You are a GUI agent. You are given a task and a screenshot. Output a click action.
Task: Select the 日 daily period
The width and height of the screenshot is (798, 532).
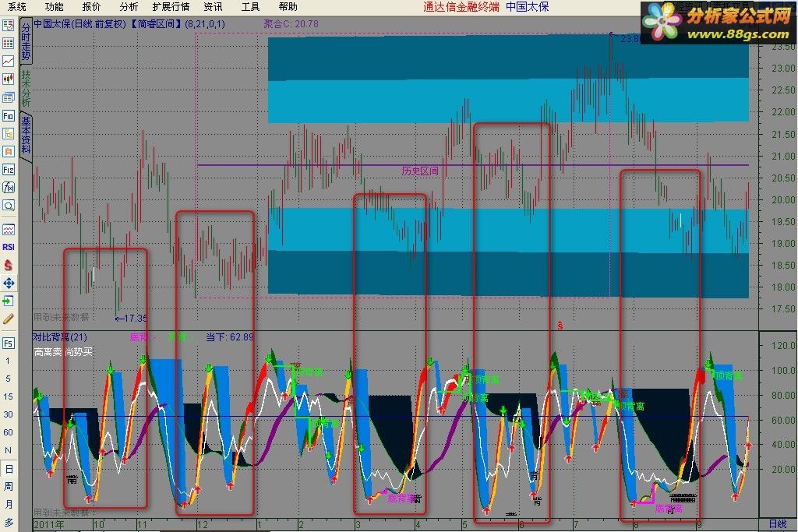point(8,469)
